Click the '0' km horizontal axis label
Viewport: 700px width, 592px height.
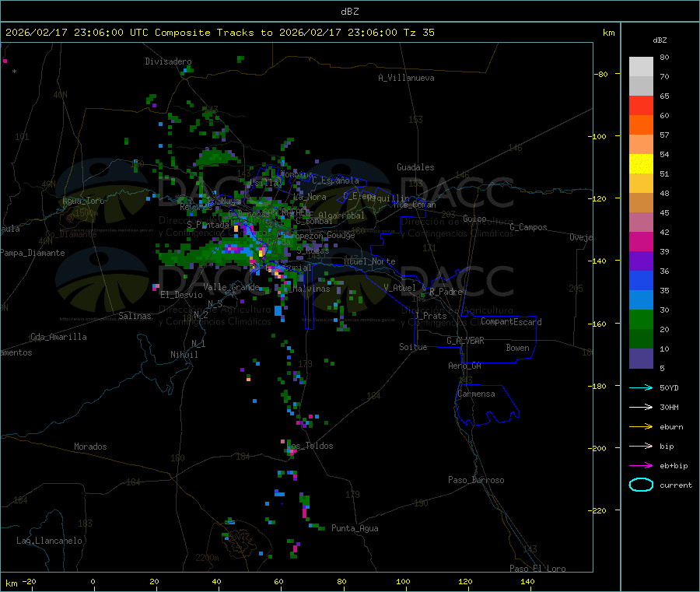(x=93, y=581)
